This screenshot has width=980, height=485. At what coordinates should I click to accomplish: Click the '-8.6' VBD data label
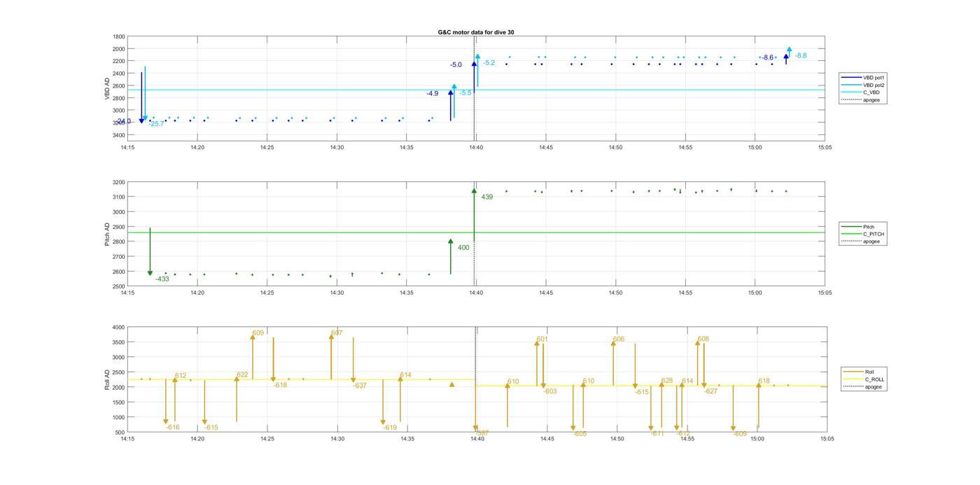767,57
